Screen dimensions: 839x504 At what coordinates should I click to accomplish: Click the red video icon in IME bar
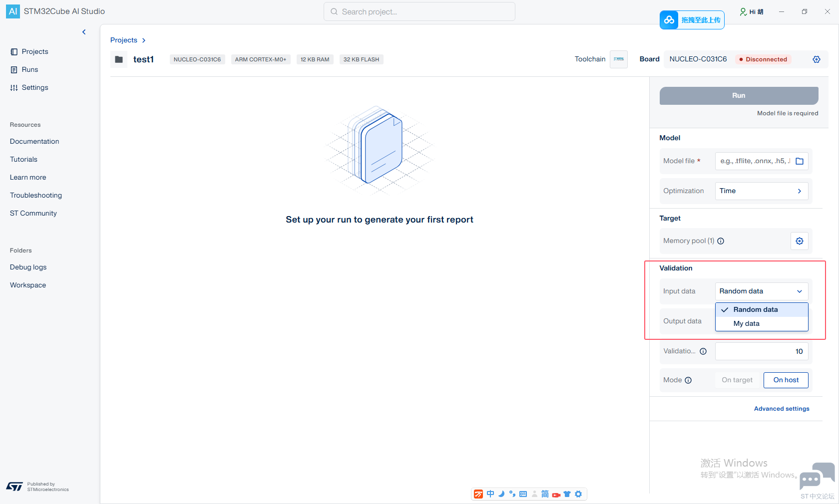(x=556, y=495)
